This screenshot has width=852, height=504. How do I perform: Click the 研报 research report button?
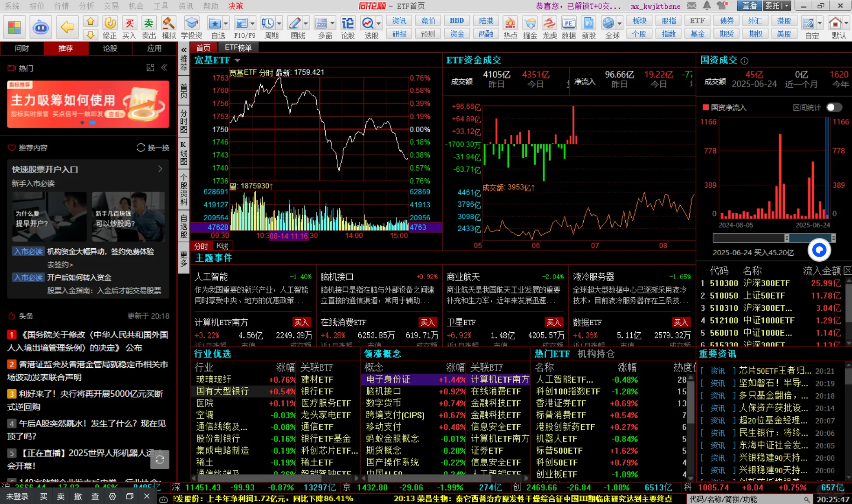[x=399, y=34]
